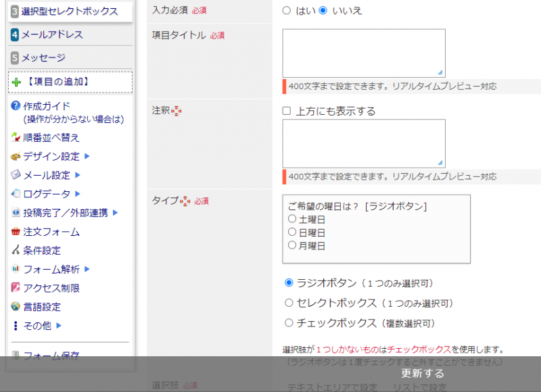Viewport: 541px width, 392px height.
Task: Open item 5 メッセージ
Action: click(x=44, y=57)
